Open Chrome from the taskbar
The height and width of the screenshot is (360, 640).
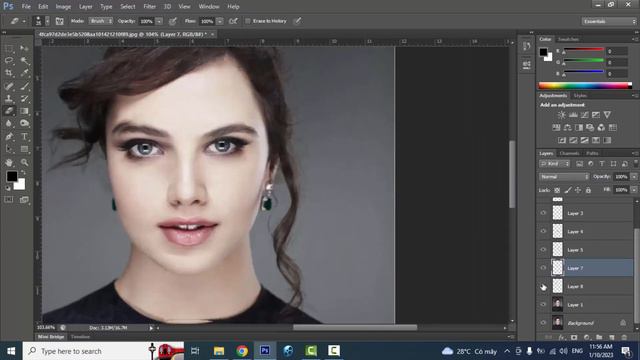(242, 351)
